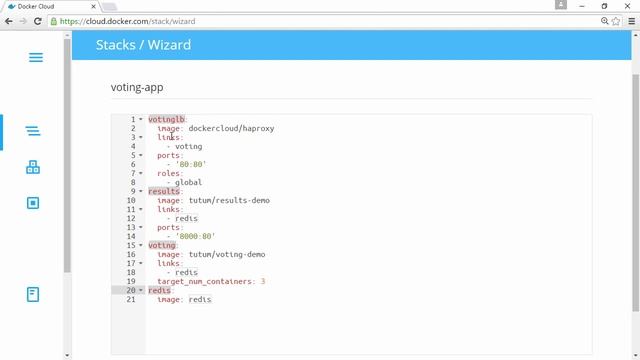Bookmark this page with the star
The height and width of the screenshot is (360, 640).
[616, 21]
